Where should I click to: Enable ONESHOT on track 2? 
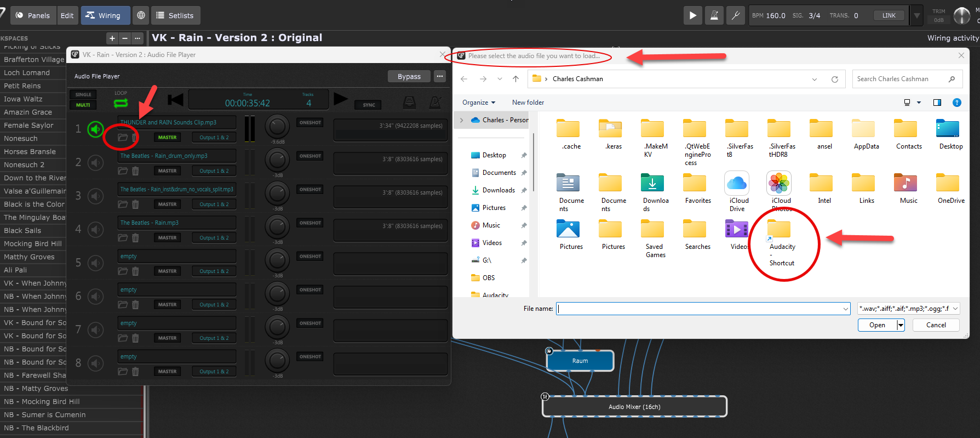tap(310, 156)
